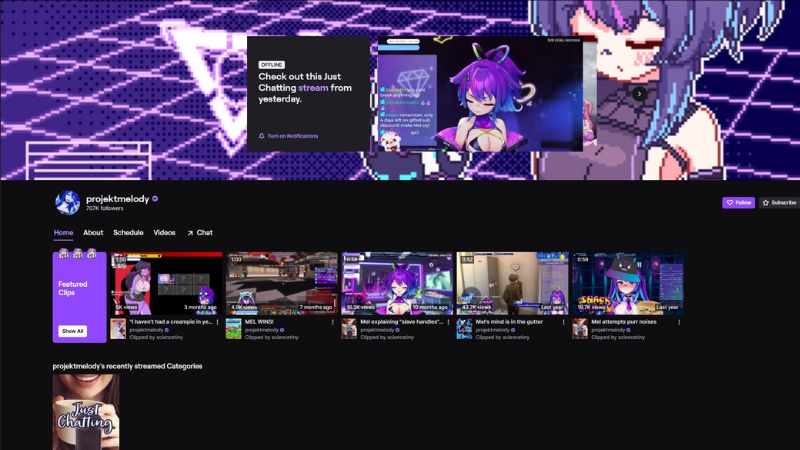Play the MEL WINS! clip thumbnail
The image size is (800, 450).
tap(282, 283)
